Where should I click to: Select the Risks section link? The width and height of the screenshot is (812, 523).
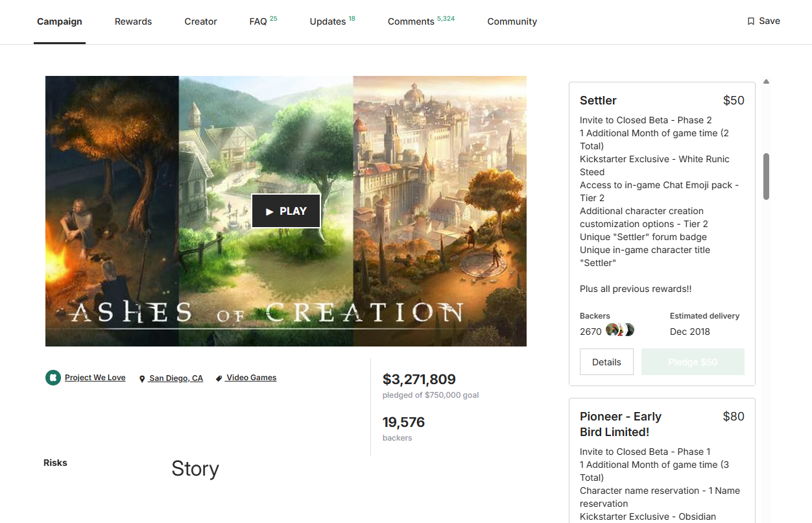[x=55, y=463]
